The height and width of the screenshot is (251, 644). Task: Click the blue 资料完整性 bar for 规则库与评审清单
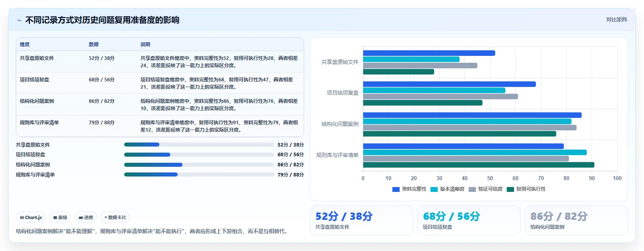[463, 146]
